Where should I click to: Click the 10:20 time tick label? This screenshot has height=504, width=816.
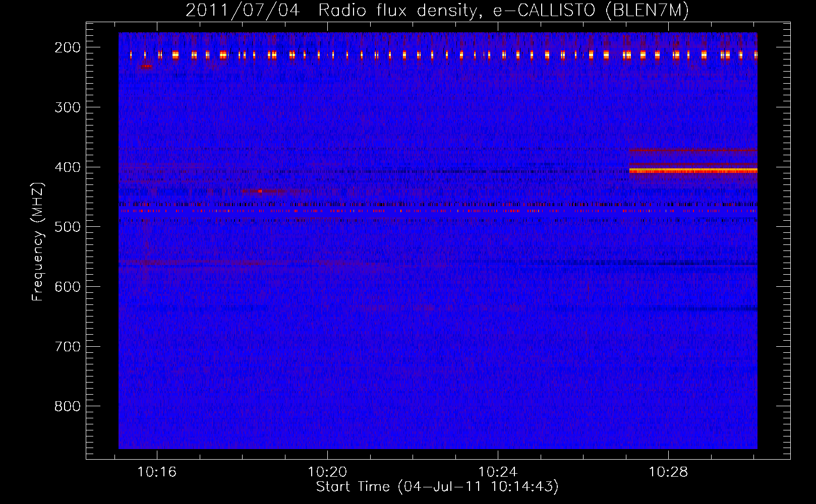(x=327, y=472)
